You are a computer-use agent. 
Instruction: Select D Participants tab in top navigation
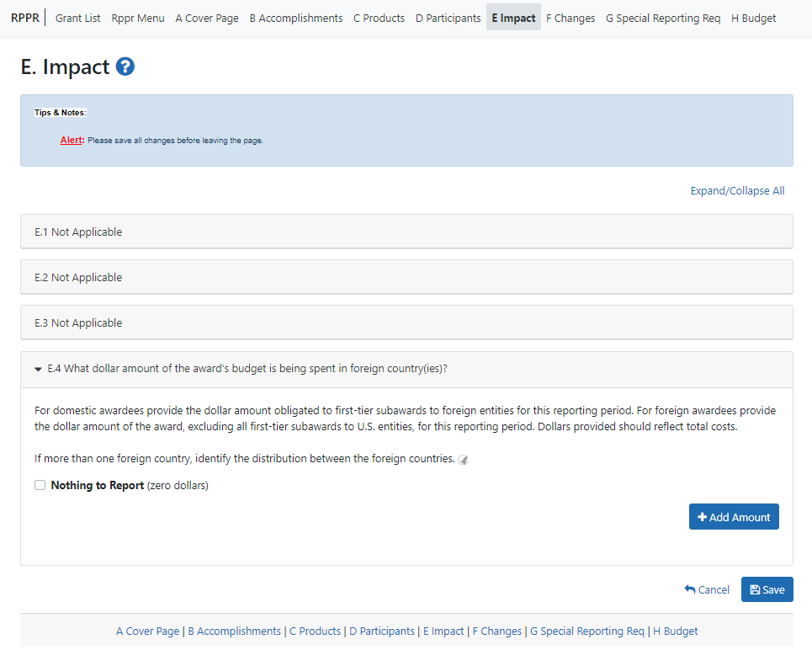[x=448, y=18]
